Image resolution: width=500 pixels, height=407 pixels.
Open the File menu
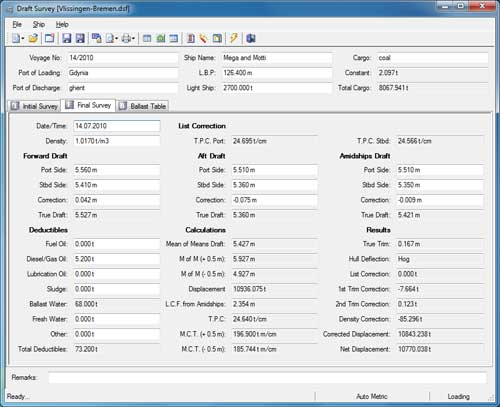click(17, 24)
